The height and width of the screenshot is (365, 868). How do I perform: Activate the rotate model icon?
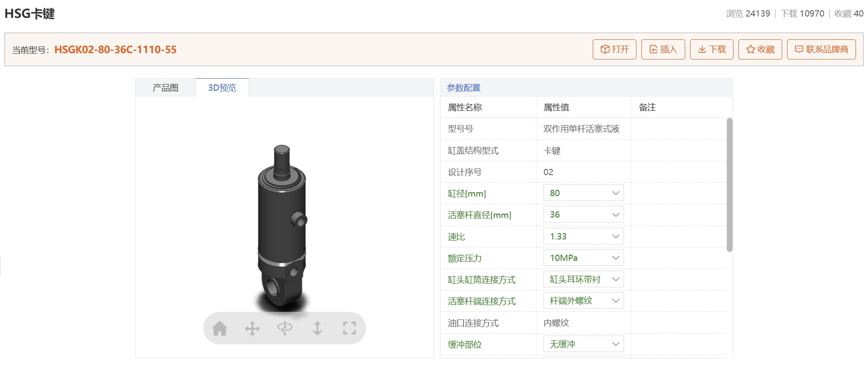(x=285, y=328)
